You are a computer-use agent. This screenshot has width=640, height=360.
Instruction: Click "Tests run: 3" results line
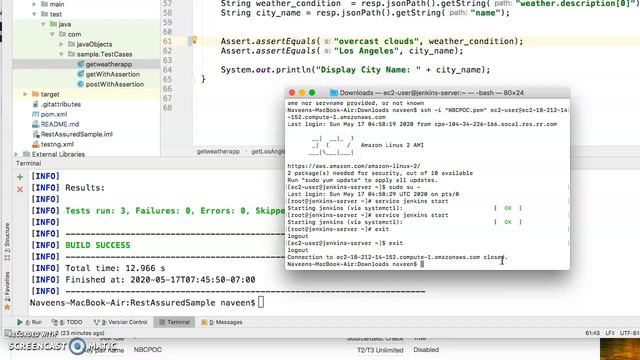(x=176, y=211)
